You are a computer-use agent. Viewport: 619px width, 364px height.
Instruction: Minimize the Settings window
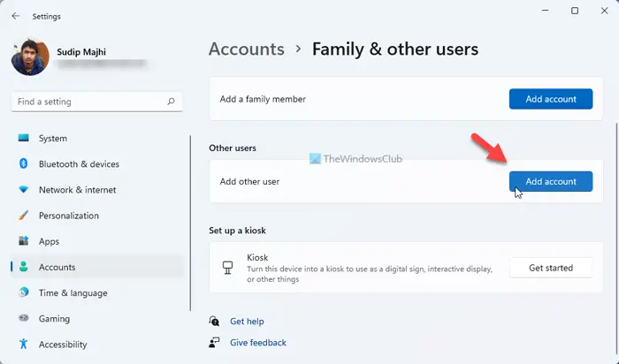(x=546, y=11)
